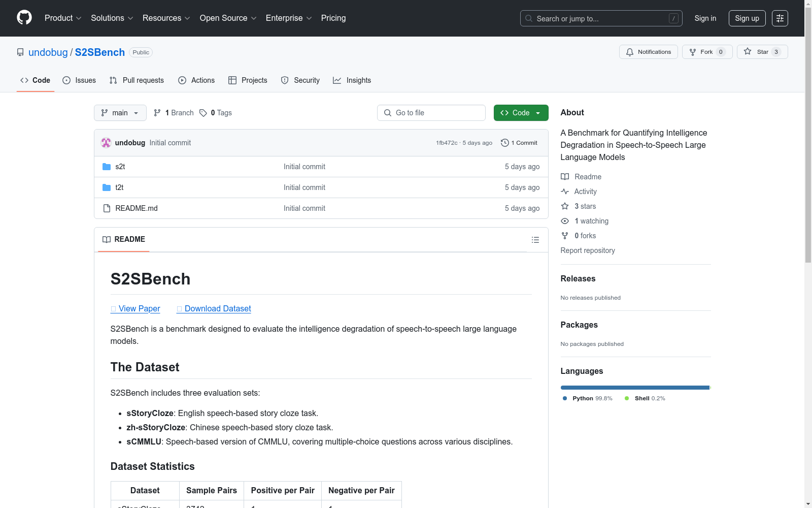Screen dimensions: 812x508
Task: Switch to the Projects tab
Action: (248, 80)
